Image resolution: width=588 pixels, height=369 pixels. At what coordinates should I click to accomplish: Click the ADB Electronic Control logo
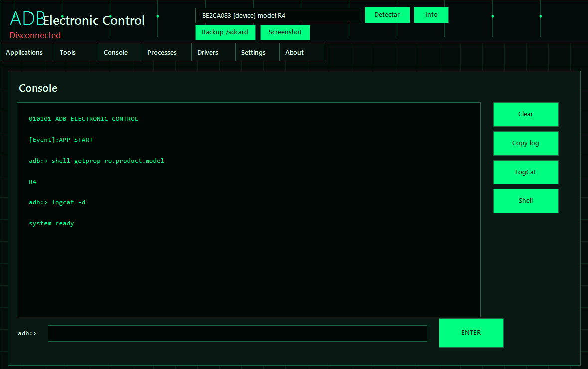click(x=77, y=19)
